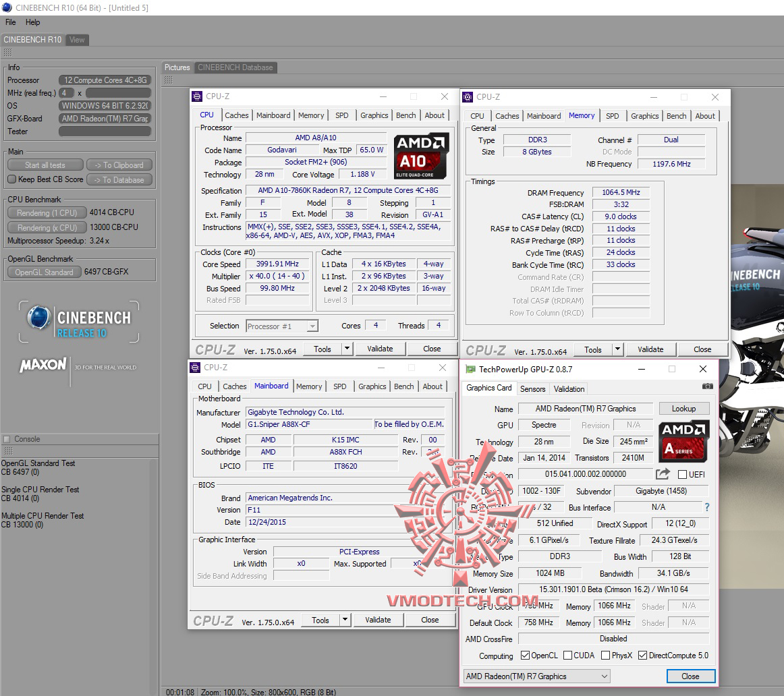Click the grip handle below the Console header
Screen dimensions: 784x696
[x=7, y=451]
